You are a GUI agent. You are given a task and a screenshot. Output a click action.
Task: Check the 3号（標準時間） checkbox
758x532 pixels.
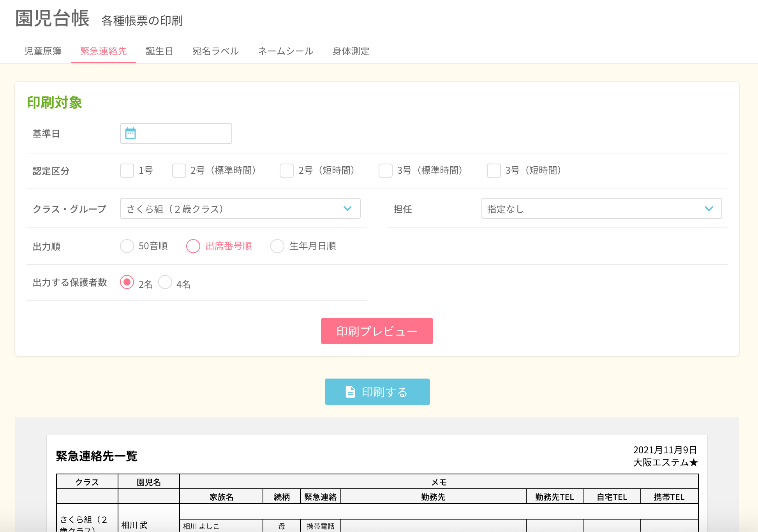(386, 170)
